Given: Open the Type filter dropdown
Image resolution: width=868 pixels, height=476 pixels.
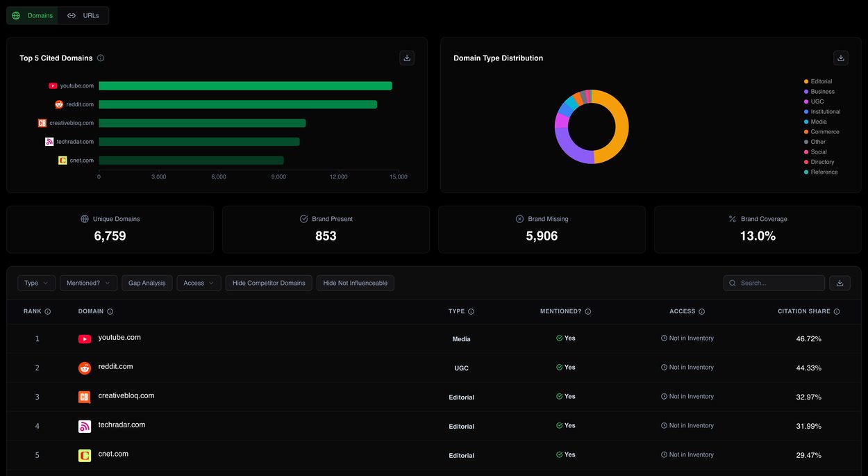Looking at the screenshot, I should (36, 283).
